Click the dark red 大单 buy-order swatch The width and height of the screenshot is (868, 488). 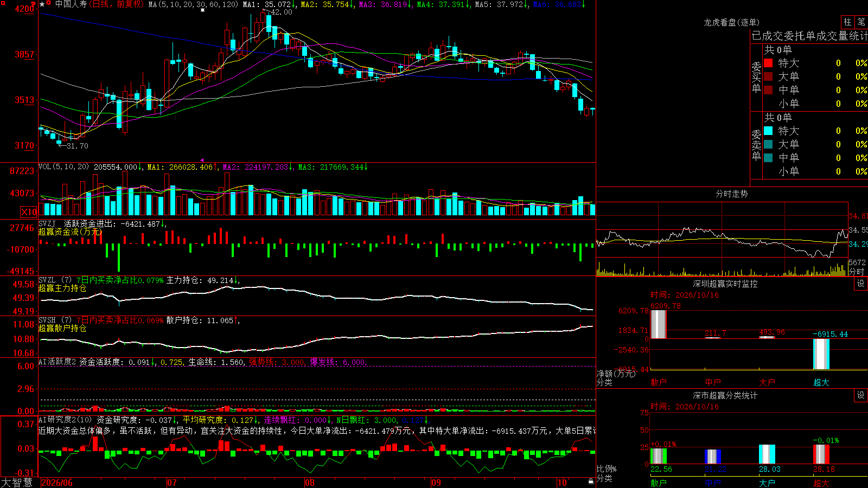pyautogui.click(x=768, y=76)
